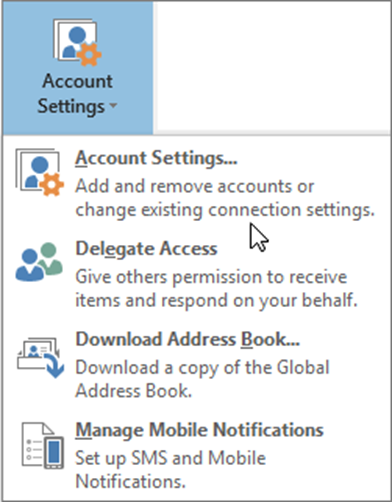Click 'Set up SMS and Mobile' description
Viewport: 392px width, 502px height.
point(171,458)
